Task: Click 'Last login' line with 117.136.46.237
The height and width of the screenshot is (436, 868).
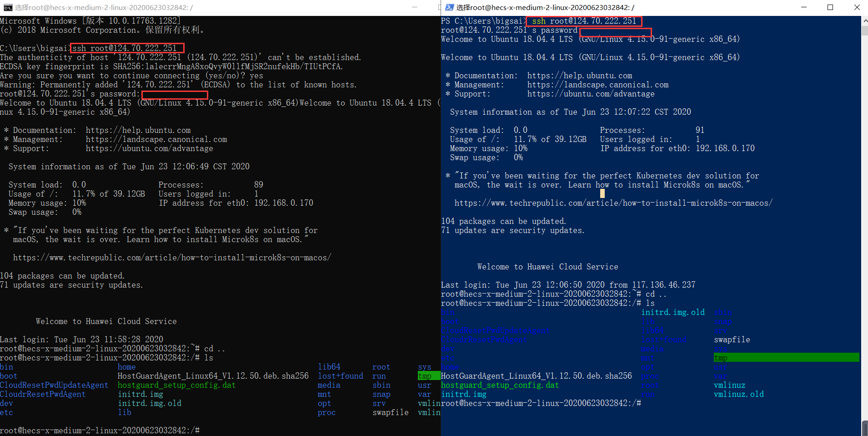Action: point(568,285)
